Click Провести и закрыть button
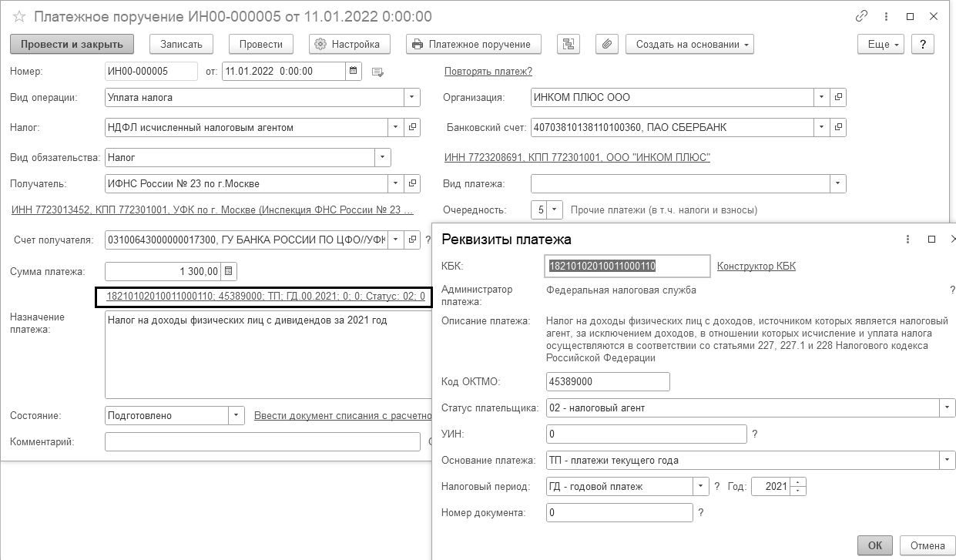 pyautogui.click(x=72, y=44)
